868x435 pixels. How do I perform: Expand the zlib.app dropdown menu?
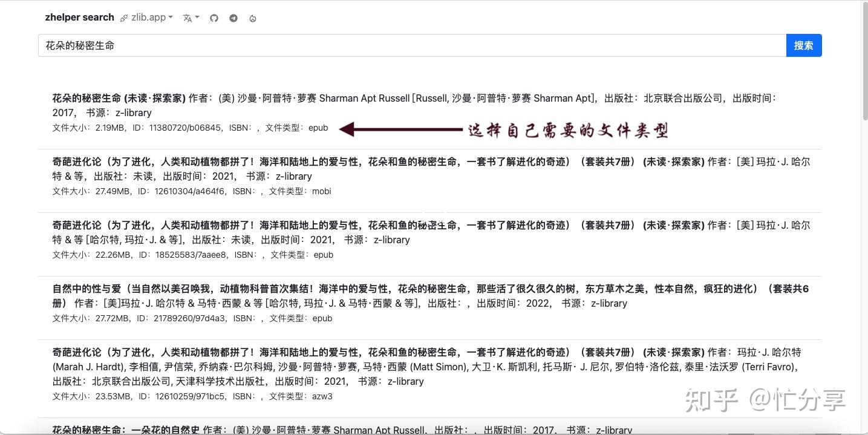[x=146, y=18]
